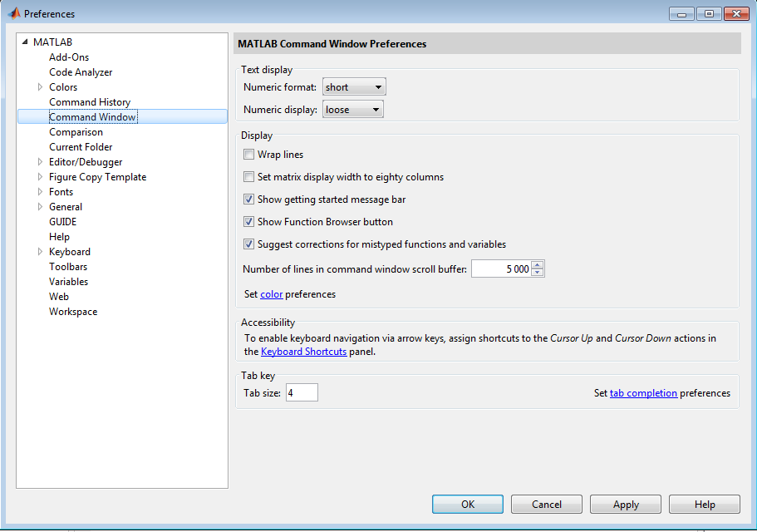Select Add-Ons in the preferences tree
Viewport: 757px width, 532px height.
69,57
